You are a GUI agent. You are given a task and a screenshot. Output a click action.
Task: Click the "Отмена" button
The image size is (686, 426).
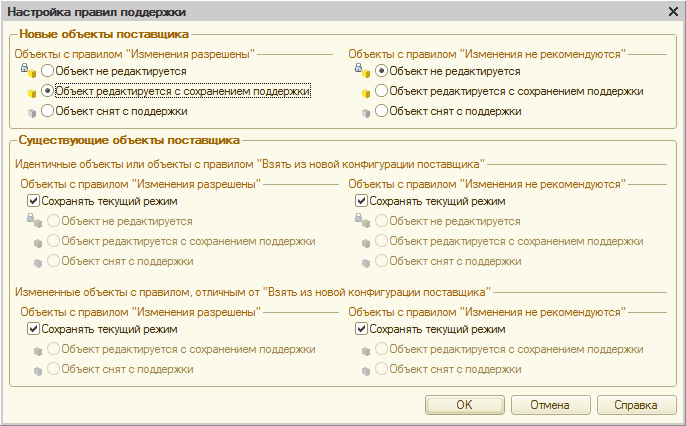(x=550, y=405)
